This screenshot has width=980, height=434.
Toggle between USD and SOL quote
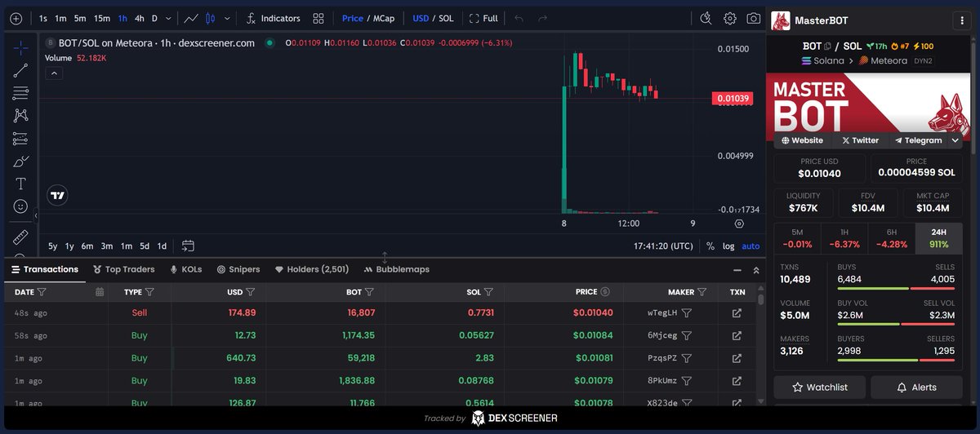[433, 18]
